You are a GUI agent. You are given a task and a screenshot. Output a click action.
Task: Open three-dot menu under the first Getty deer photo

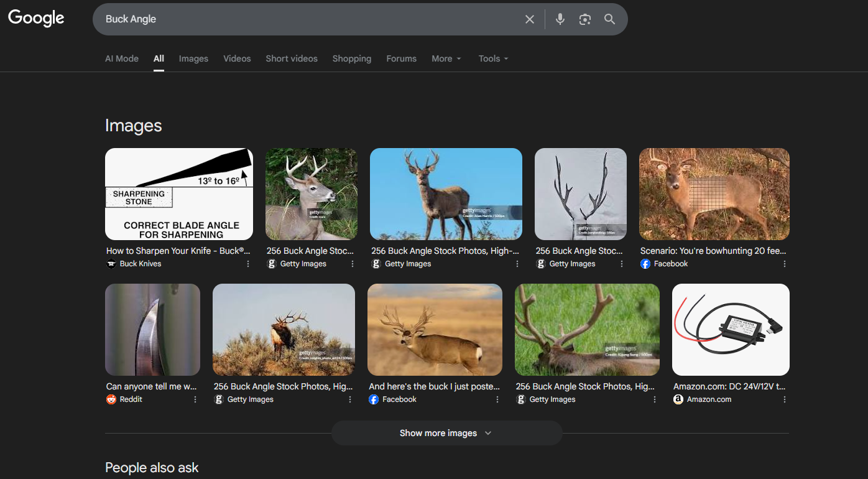[353, 264]
